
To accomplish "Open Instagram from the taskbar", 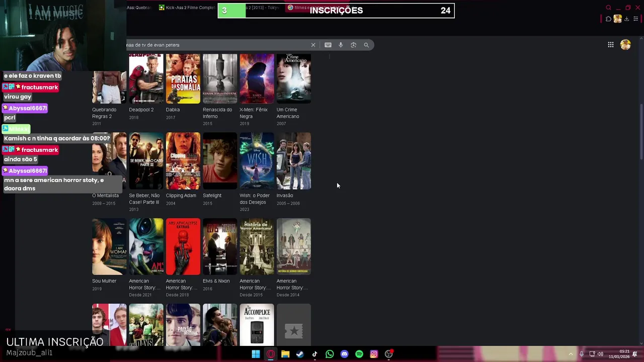I will (x=374, y=354).
